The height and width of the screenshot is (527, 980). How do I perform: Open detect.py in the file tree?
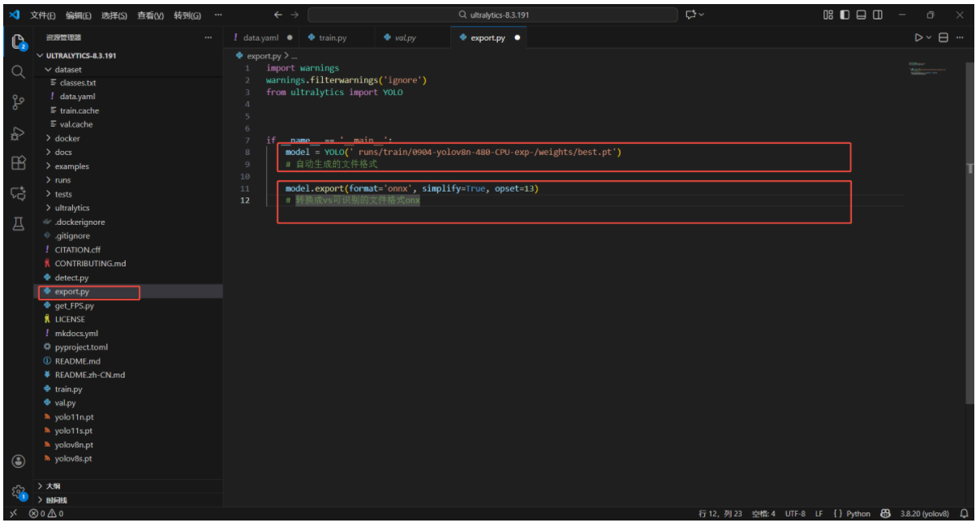coord(130,278)
